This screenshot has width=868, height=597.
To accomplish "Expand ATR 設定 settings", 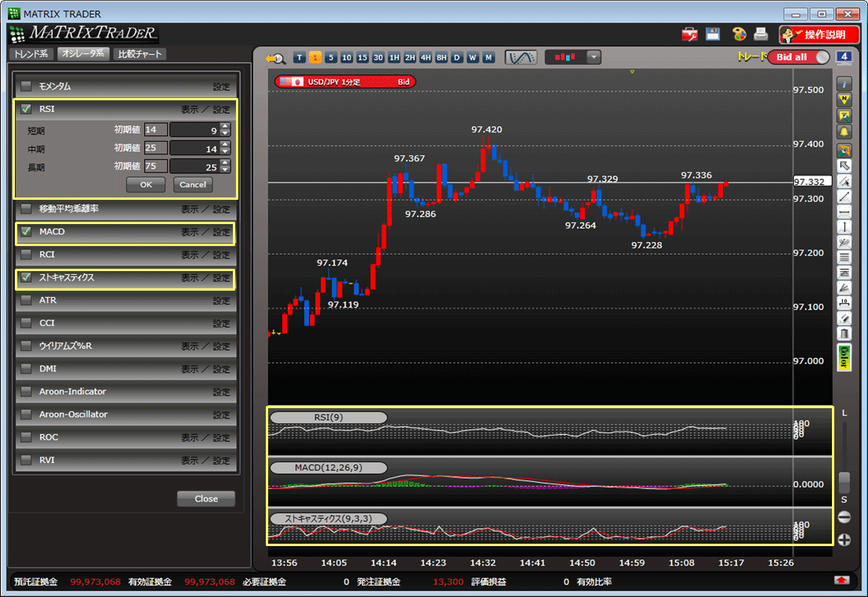I will 221,301.
